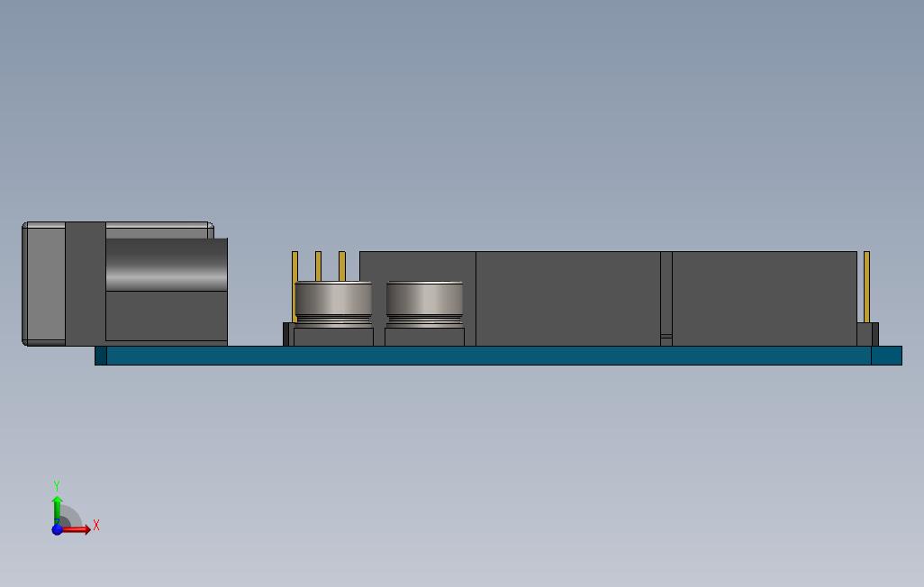Viewport: 924px width, 587px height.
Task: Select the right silver capacitor can
Action: pyautogui.click(x=425, y=304)
